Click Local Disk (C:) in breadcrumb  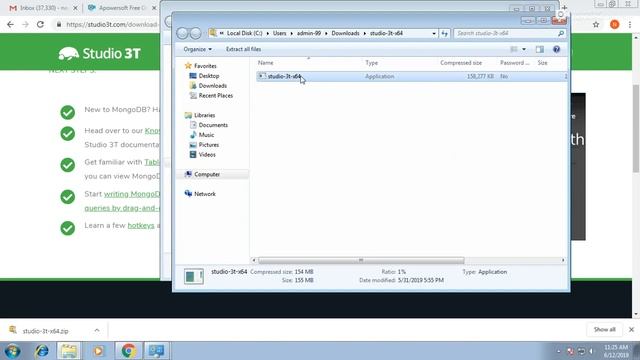coord(244,33)
